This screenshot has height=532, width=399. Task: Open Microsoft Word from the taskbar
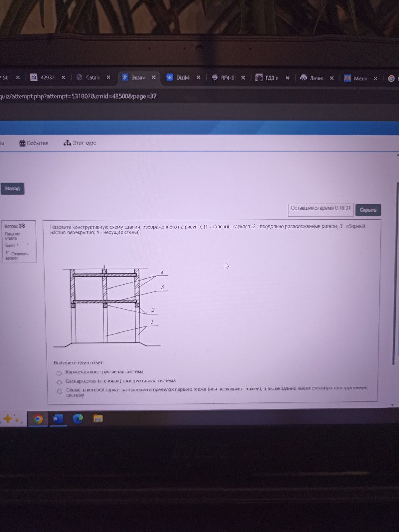click(x=57, y=419)
